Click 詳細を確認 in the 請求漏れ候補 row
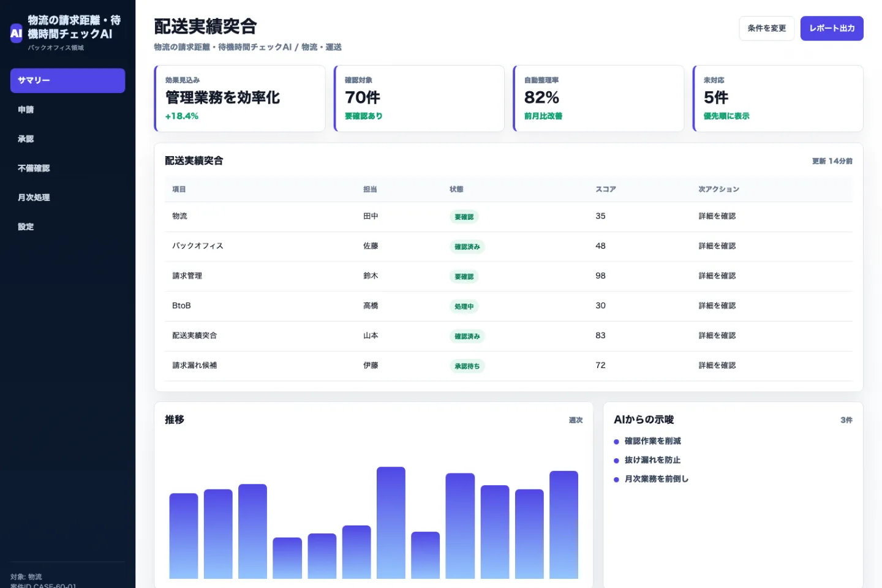This screenshot has height=588, width=882. pos(717,366)
